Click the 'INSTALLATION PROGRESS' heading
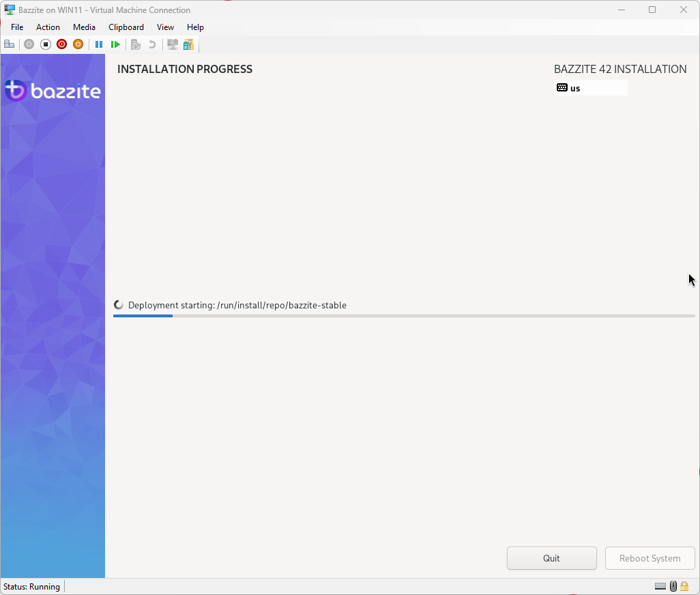This screenshot has width=700, height=595. tap(185, 69)
